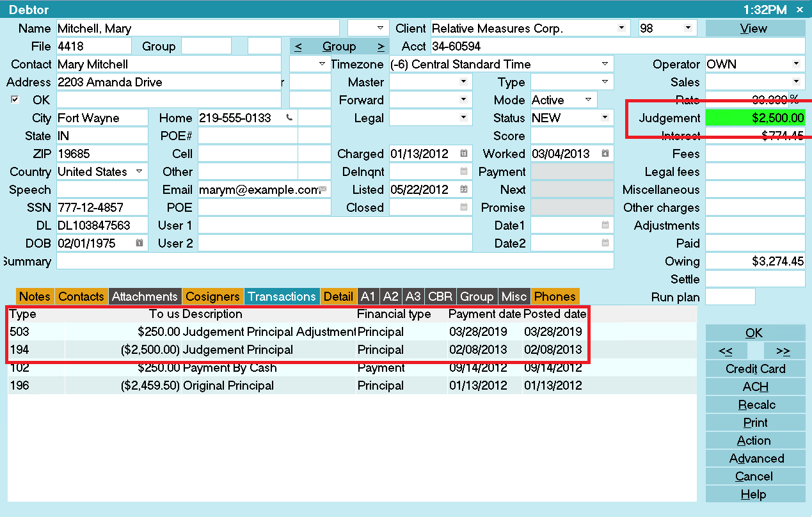Image resolution: width=812 pixels, height=517 pixels.
Task: Toggle the address OK checkbox
Action: coord(15,100)
